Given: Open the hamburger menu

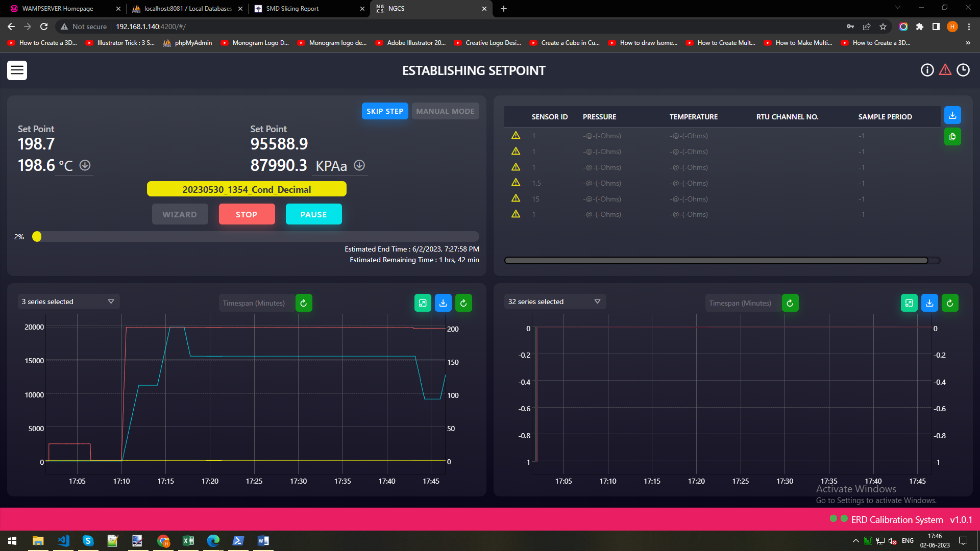Looking at the screenshot, I should click(17, 70).
